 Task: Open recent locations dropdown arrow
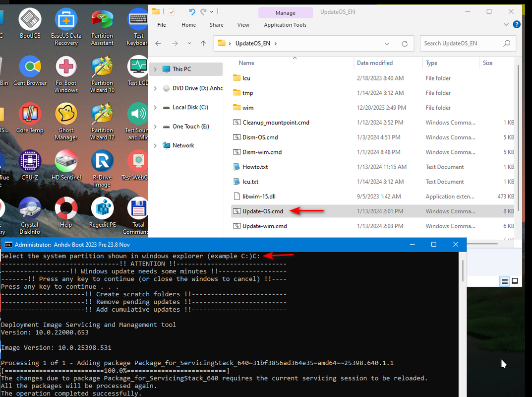(x=189, y=44)
